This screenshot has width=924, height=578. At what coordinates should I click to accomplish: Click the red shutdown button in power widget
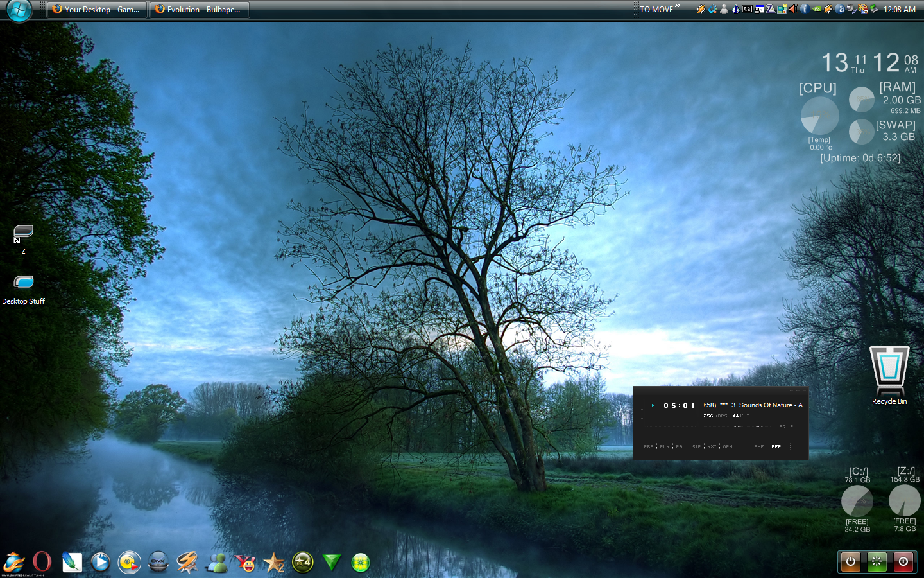click(903, 561)
